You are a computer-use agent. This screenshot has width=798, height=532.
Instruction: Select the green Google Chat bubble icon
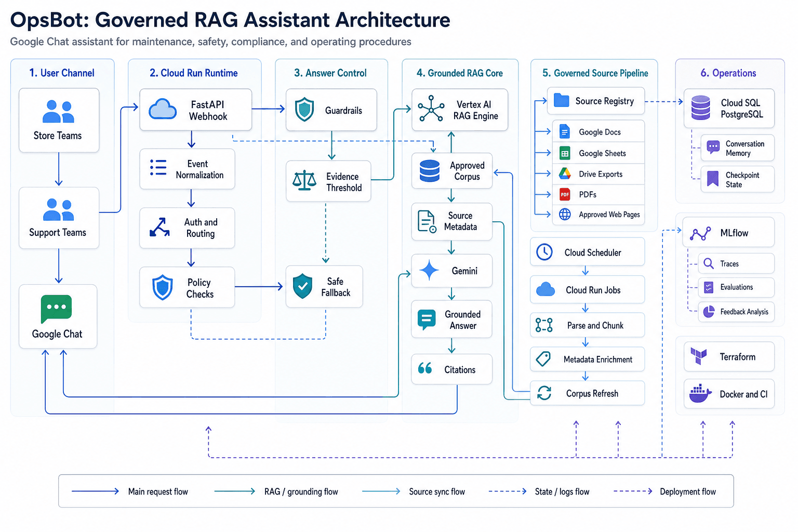(56, 309)
